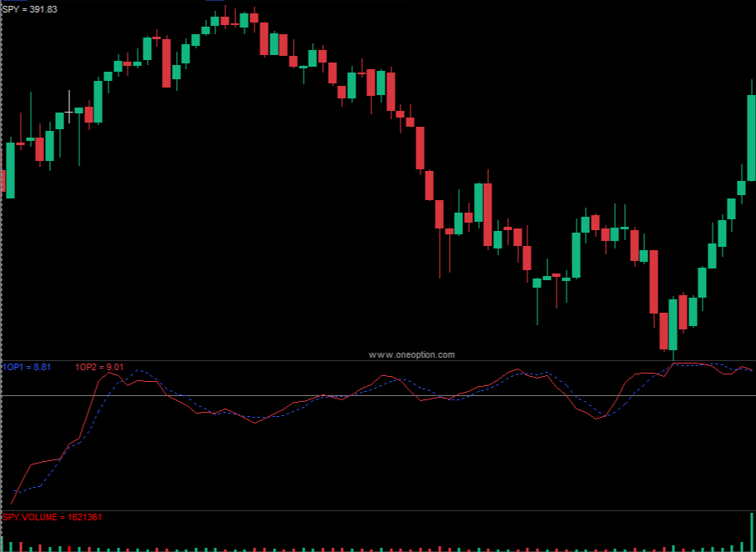Select the lowest red candle at the chart bottom
756x552 pixels.
(x=663, y=330)
